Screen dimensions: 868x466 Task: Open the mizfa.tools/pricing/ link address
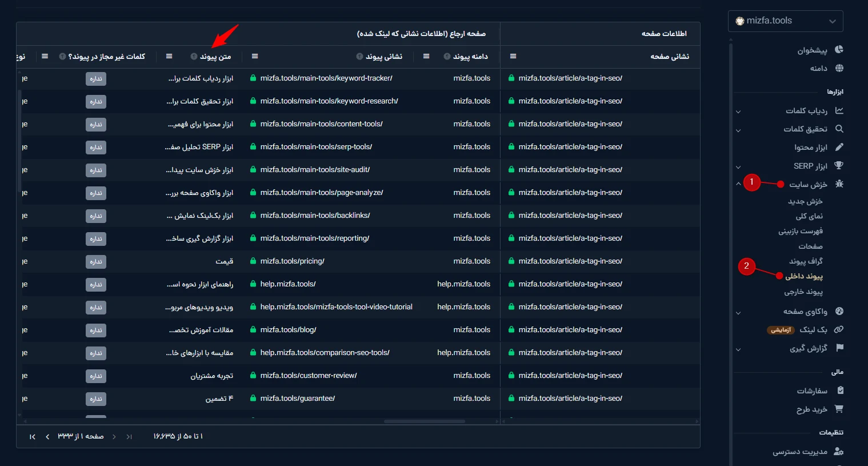tap(292, 261)
